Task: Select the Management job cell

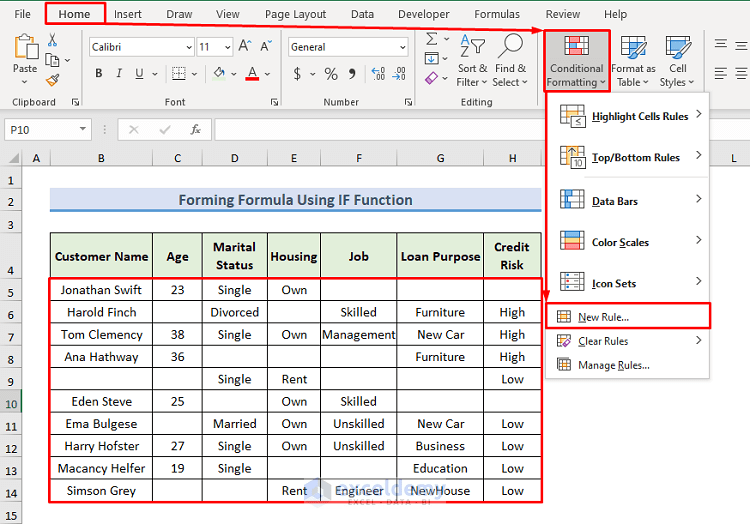Action: [359, 335]
